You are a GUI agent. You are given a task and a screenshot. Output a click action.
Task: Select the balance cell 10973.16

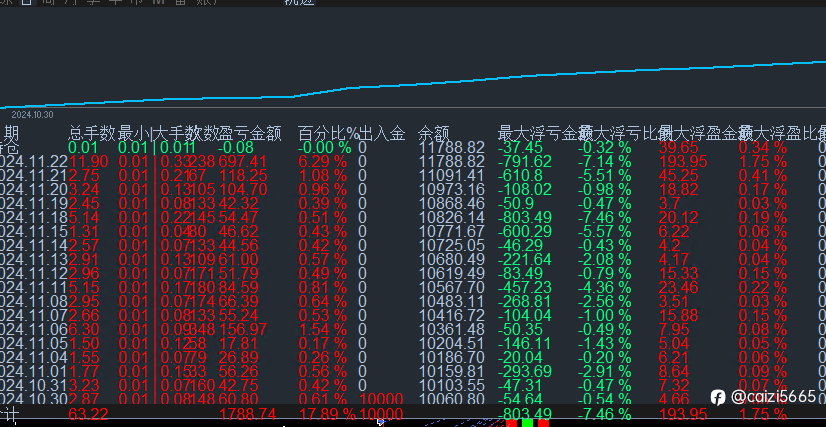coord(451,189)
